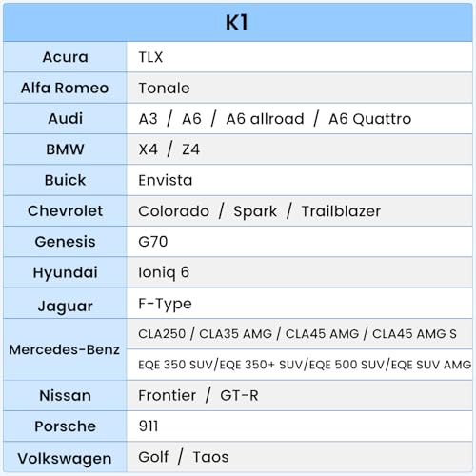Viewport: 476px width, 476px height.
Task: Click the Hyundai Ioniq 6 model
Action: point(164,272)
